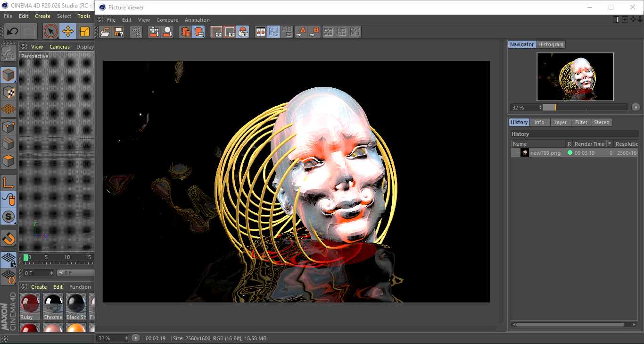Viewport: 644px width, 344px height.
Task: Open the bottom status bar zoom percentage dropdown
Action: click(x=112, y=338)
